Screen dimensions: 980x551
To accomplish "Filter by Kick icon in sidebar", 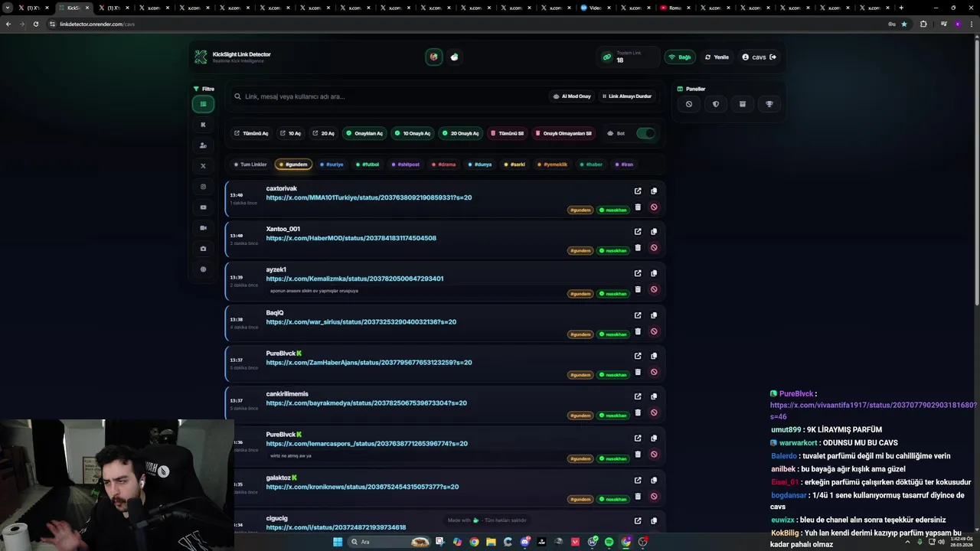I will click(203, 125).
